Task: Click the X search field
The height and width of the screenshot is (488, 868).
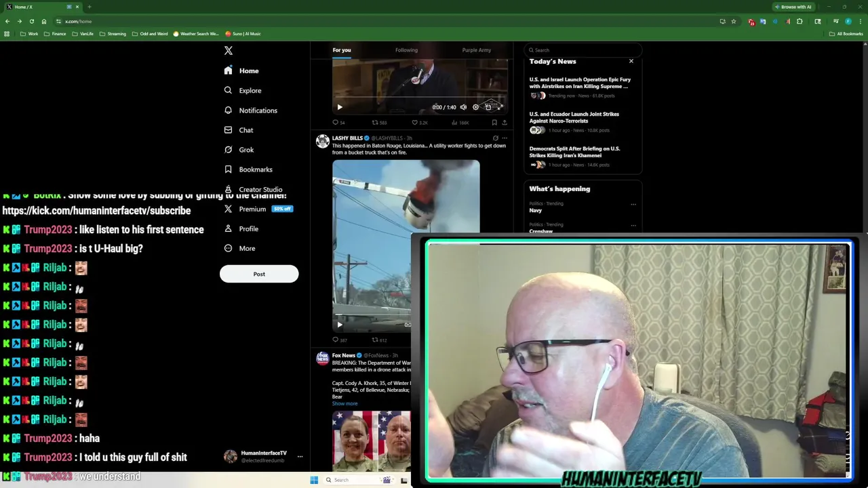Action: (x=583, y=50)
